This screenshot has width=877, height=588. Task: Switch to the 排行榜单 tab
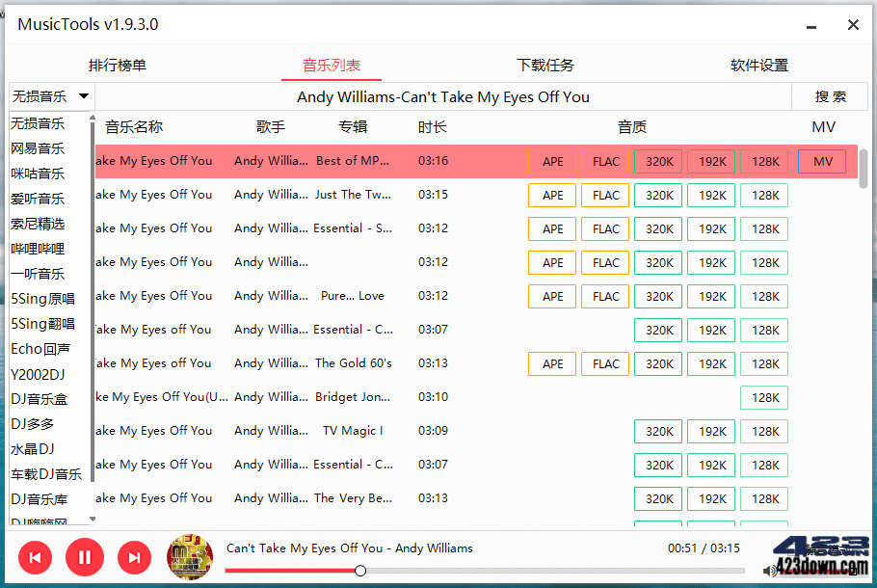point(116,64)
